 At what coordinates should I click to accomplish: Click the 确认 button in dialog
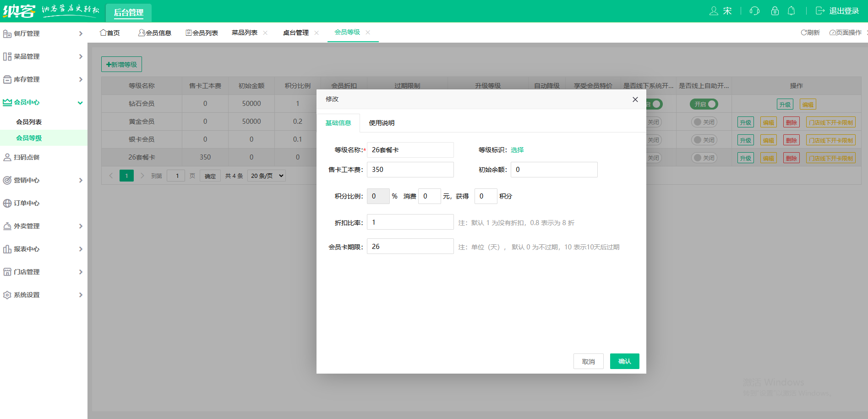[624, 361]
